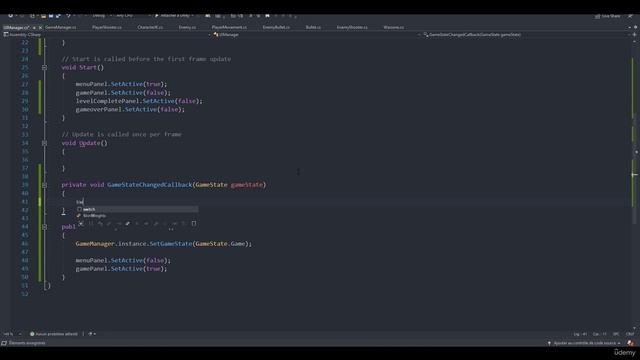Click the Attach to Unity button
Screen dimensions: 640x360
click(x=173, y=16)
